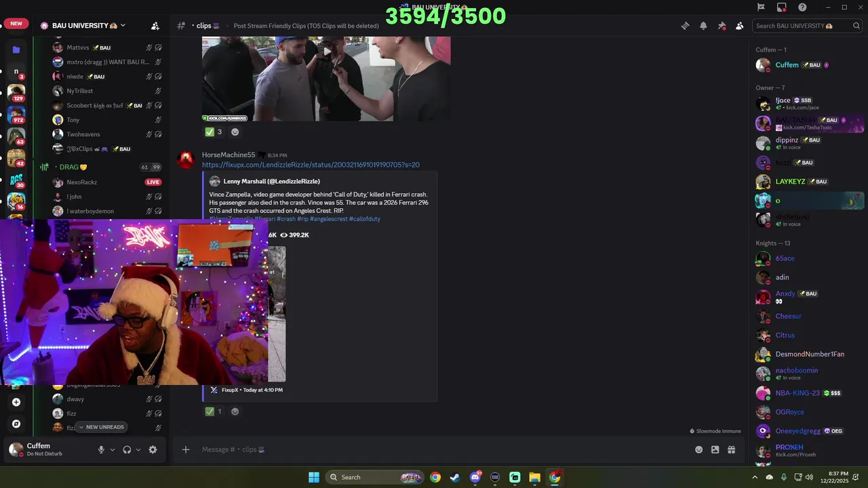Viewport: 868px width, 488px height.
Task: Select NyTrillest in voice channel list
Action: pyautogui.click(x=106, y=91)
